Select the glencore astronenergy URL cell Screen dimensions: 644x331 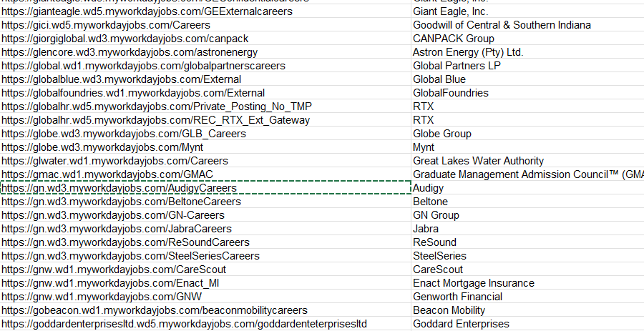click(x=205, y=52)
